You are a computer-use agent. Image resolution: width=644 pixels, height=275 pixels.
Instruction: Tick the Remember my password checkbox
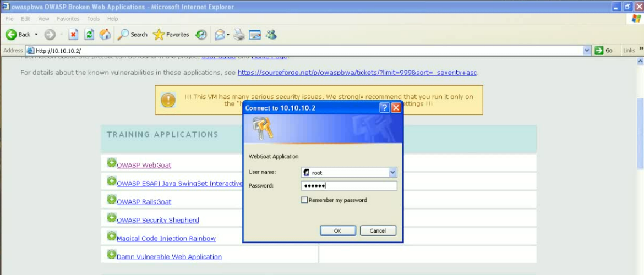(304, 200)
